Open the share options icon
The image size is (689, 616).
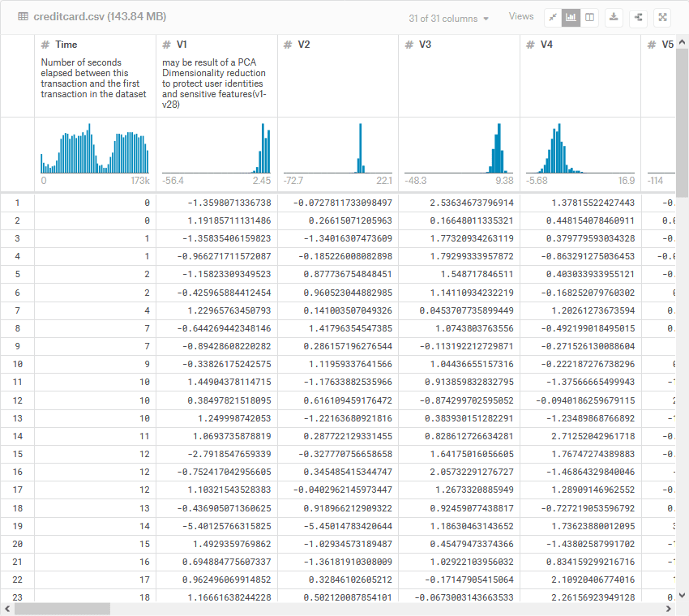[639, 16]
